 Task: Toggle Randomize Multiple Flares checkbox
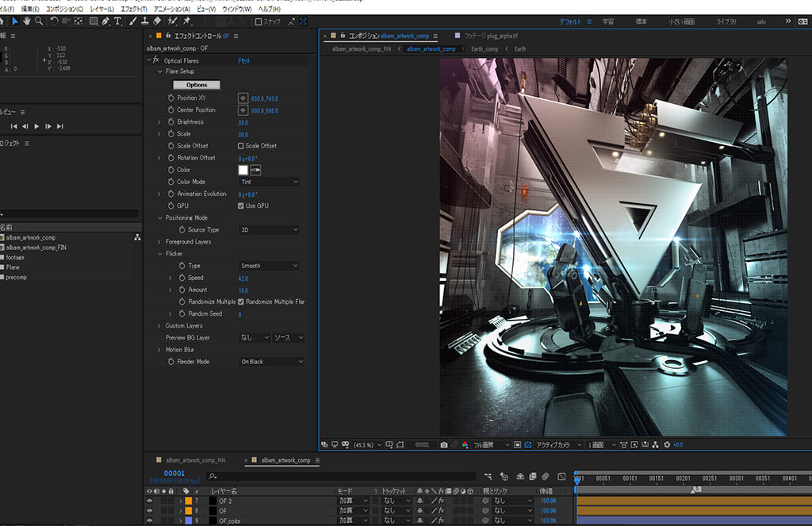(x=241, y=301)
